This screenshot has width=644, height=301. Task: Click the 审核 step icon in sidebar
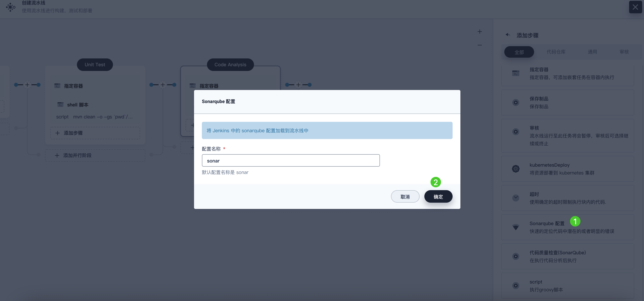click(516, 132)
